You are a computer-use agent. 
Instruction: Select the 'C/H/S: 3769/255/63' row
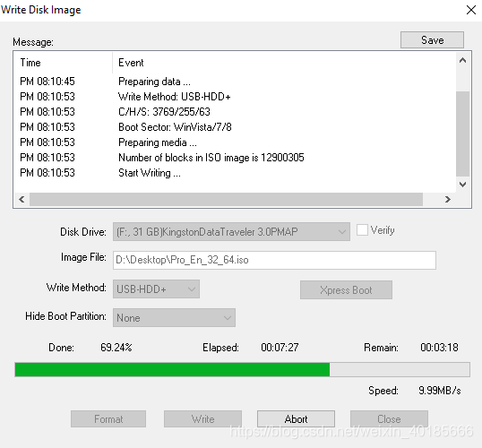(235, 112)
